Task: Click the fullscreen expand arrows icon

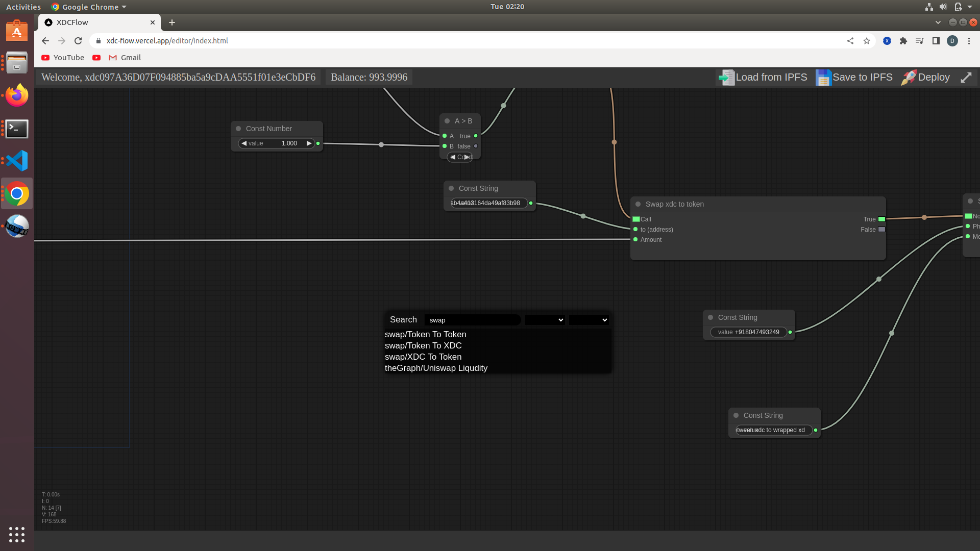Action: [x=966, y=78]
